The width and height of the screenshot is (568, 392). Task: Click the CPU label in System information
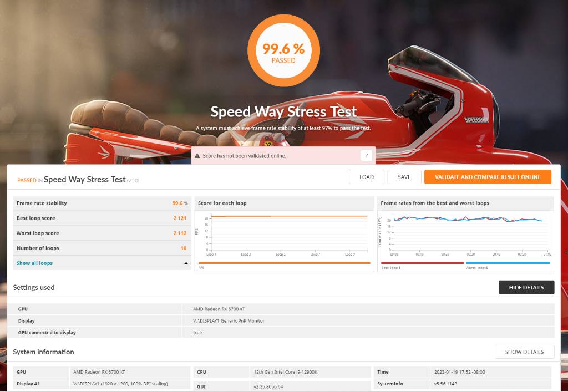tap(202, 372)
